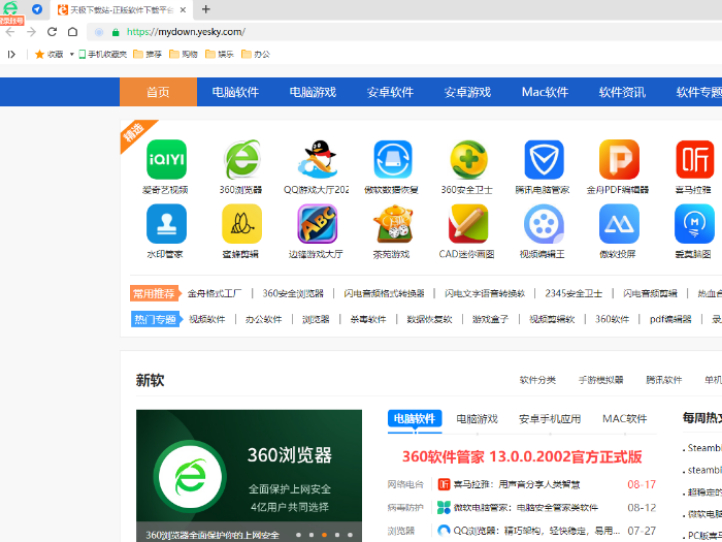Open the 360安全浏览器 recommended link
Image resolution: width=722 pixels, height=542 pixels.
point(293,293)
